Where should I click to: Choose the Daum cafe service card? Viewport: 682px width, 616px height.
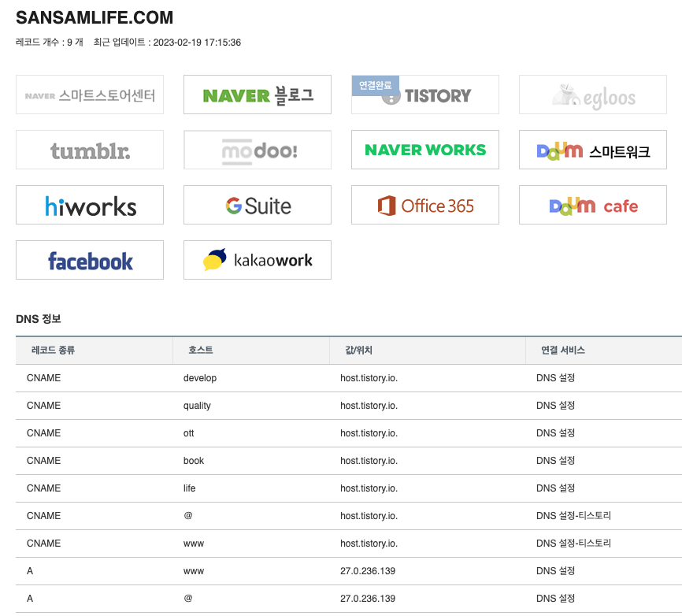click(593, 205)
